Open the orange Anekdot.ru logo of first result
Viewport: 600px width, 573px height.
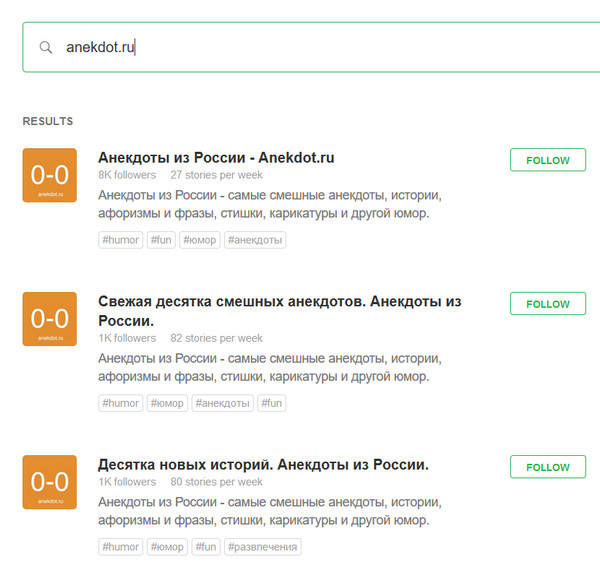point(49,175)
